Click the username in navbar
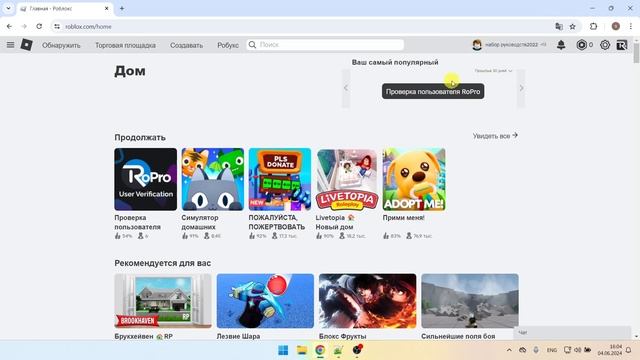The height and width of the screenshot is (360, 640). click(511, 45)
